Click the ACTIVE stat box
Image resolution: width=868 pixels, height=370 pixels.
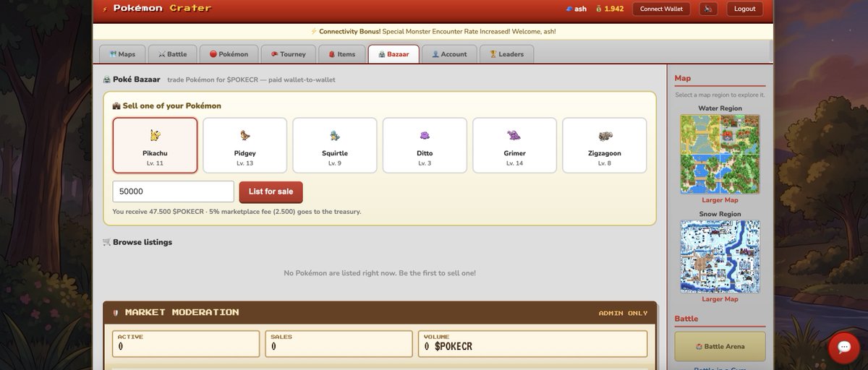pos(186,344)
